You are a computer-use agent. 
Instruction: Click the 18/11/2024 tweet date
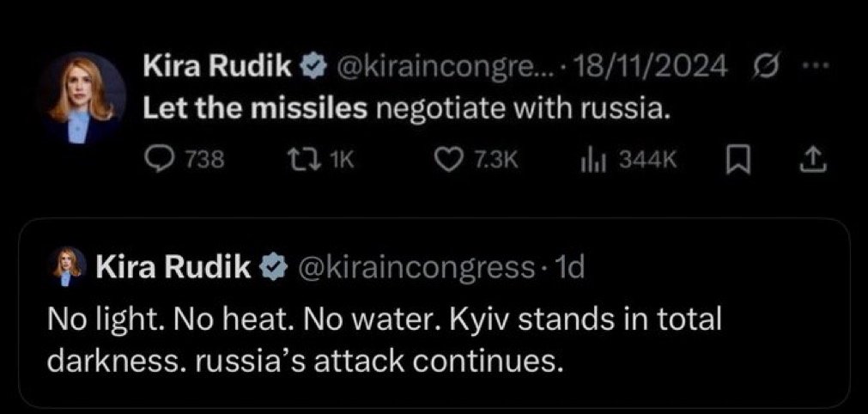coord(654,66)
